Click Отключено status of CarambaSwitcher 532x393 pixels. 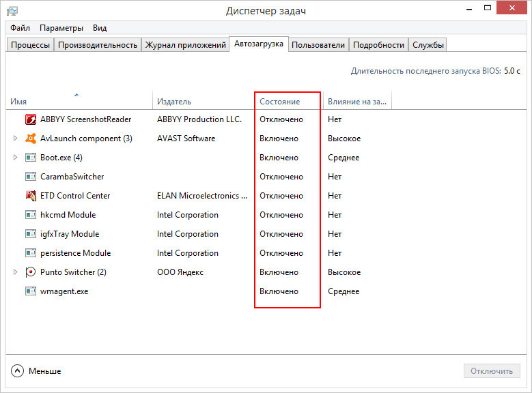281,177
